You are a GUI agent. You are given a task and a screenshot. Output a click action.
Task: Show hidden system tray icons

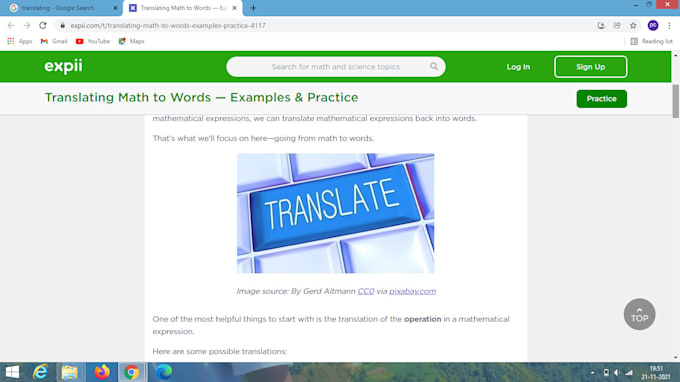coord(592,372)
